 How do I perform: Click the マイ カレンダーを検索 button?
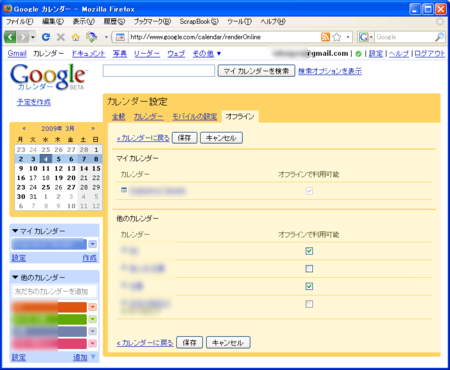[x=256, y=71]
